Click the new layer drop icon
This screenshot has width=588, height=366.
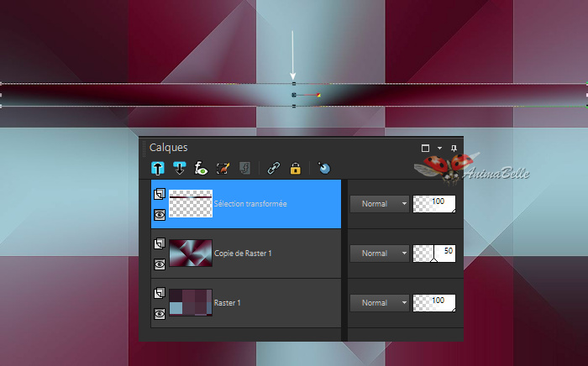324,168
